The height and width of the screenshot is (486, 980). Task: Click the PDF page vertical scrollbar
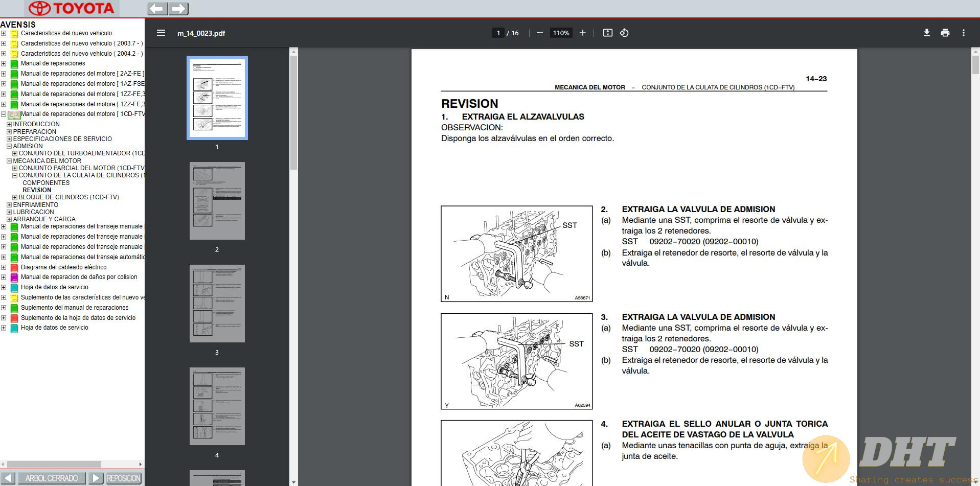tap(975, 65)
